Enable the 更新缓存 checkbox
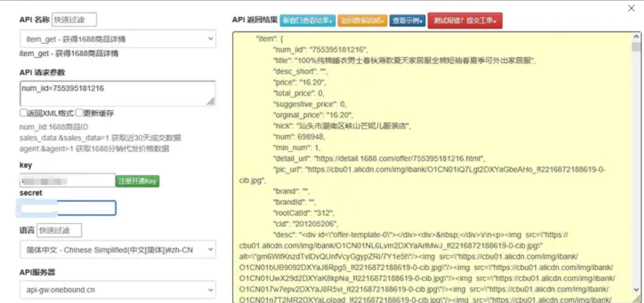This screenshot has height=303, width=644. (78, 113)
